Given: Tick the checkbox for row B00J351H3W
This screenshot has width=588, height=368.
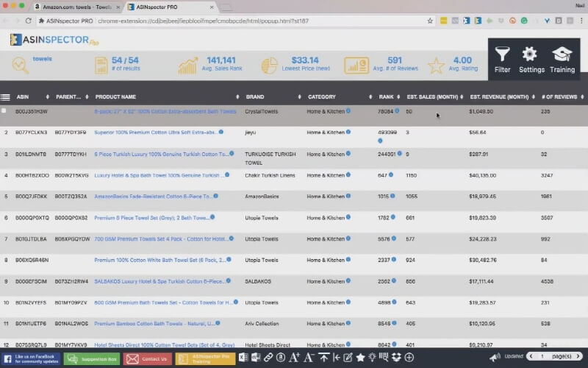Looking at the screenshot, I should [4, 110].
